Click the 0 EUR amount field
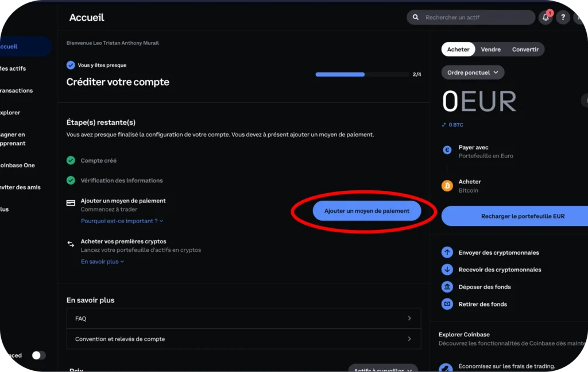Screen dimensions: 588x372 tap(479, 101)
